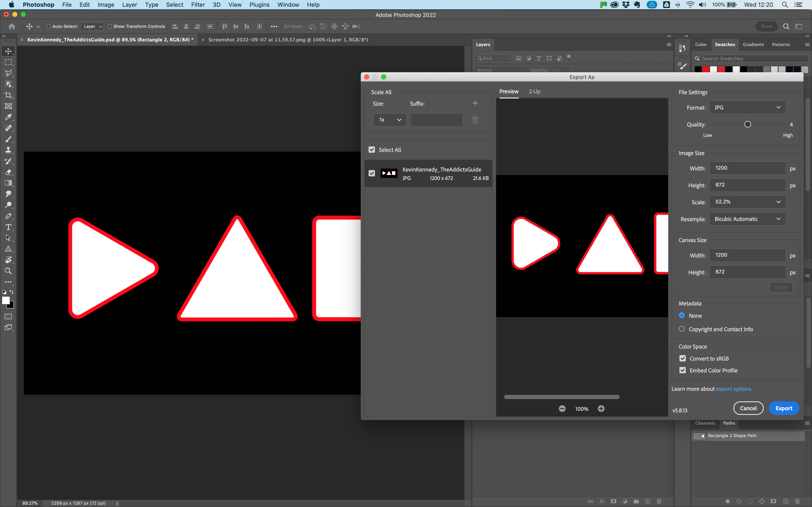
Task: Select the Horizontal Type tool
Action: pos(8,227)
